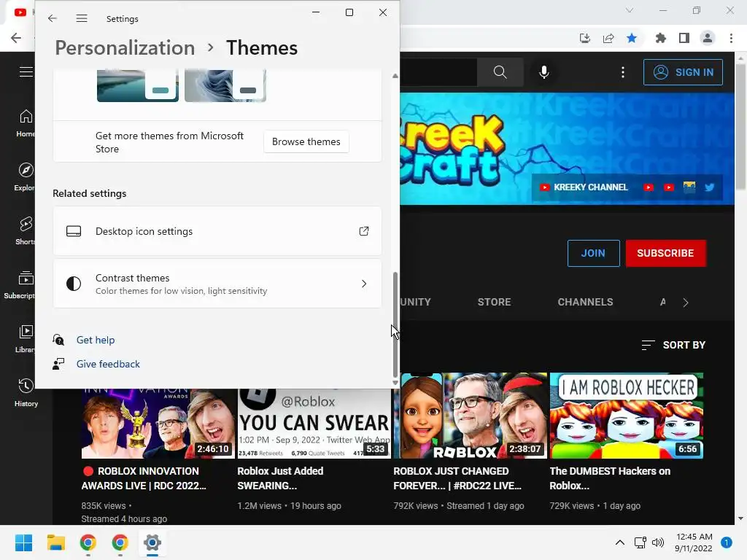The width and height of the screenshot is (747, 560).
Task: Open The DUMBEST Hackers on Roblox thumbnail
Action: coord(627,416)
